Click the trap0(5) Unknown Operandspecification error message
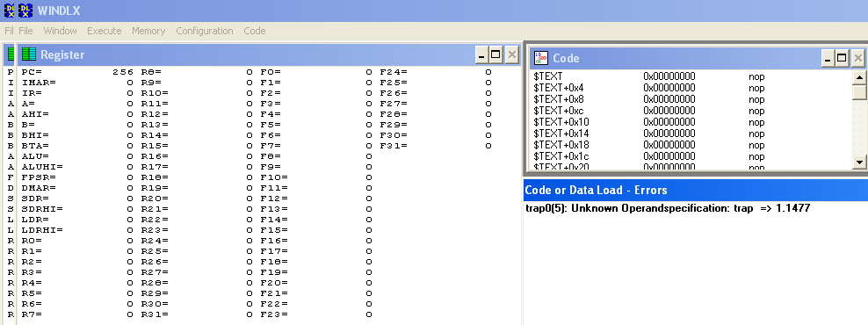The image size is (868, 325). (x=668, y=209)
